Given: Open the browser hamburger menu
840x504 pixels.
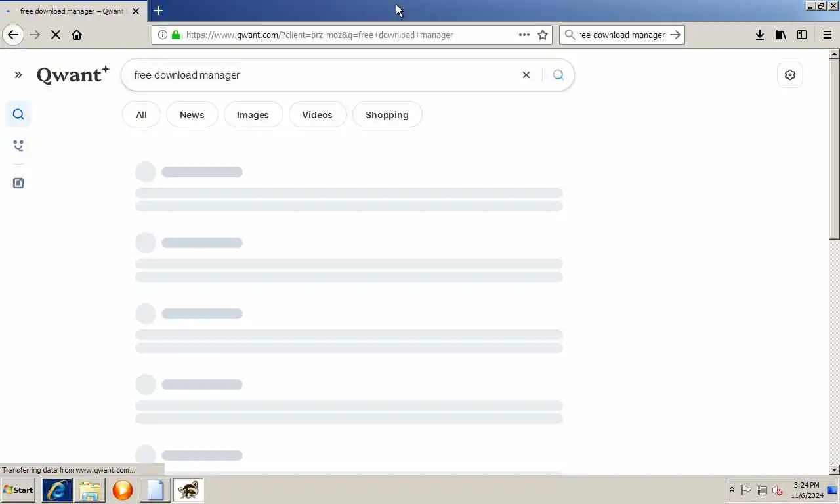Looking at the screenshot, I should coord(828,35).
